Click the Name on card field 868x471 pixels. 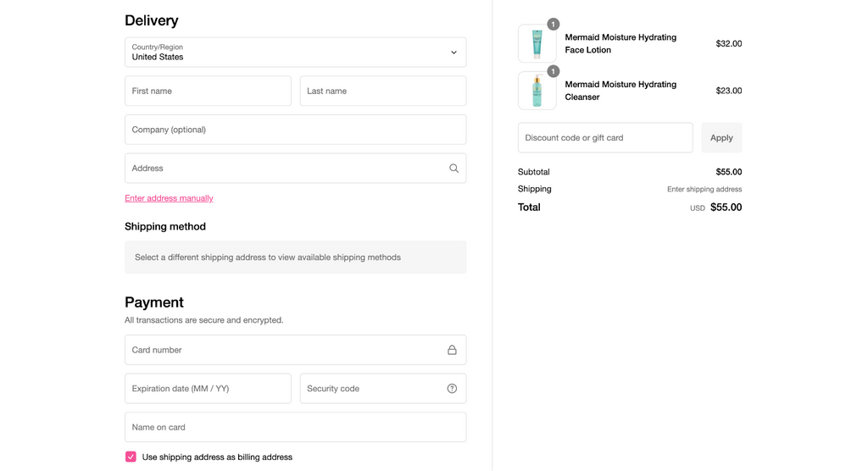click(295, 428)
